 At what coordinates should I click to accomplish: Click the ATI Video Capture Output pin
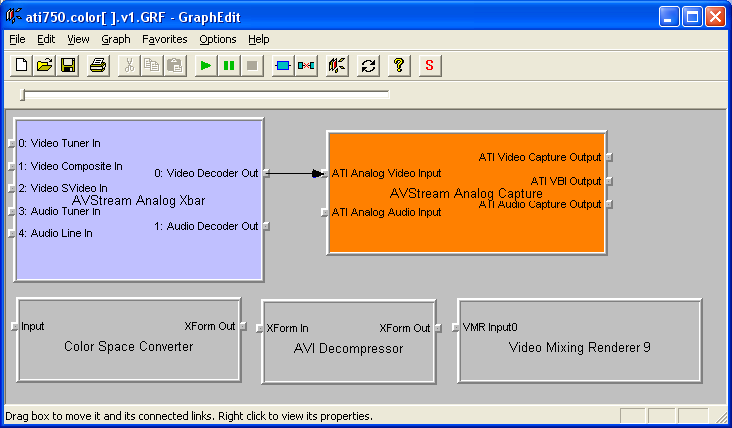(x=609, y=157)
